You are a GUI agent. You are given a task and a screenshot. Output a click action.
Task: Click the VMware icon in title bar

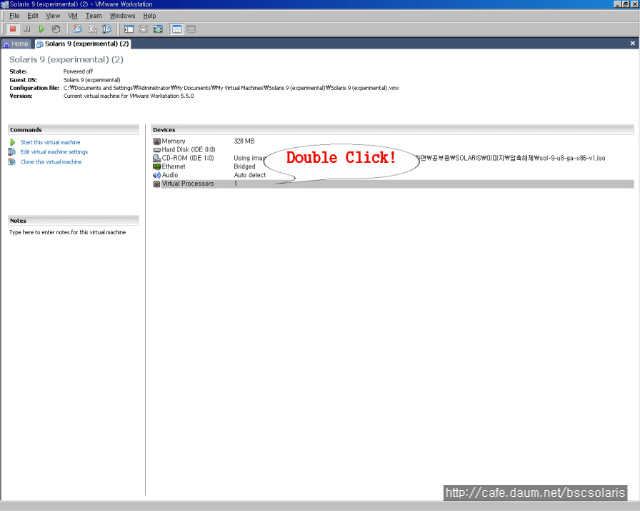(4, 4)
